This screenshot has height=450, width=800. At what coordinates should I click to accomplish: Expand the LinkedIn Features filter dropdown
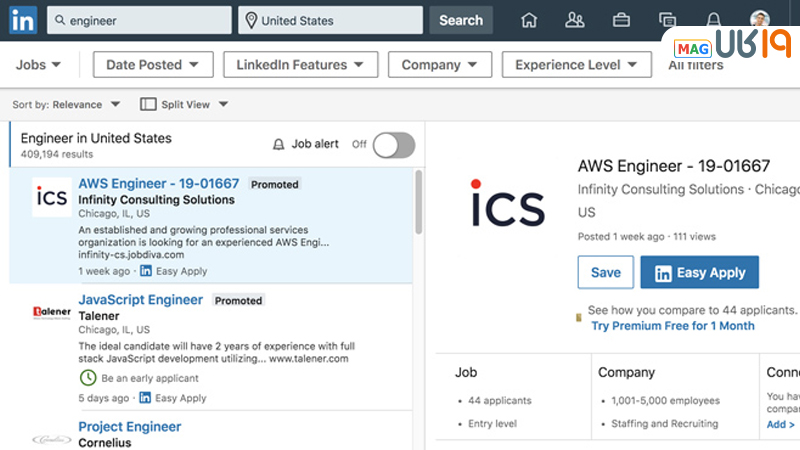tap(300, 65)
